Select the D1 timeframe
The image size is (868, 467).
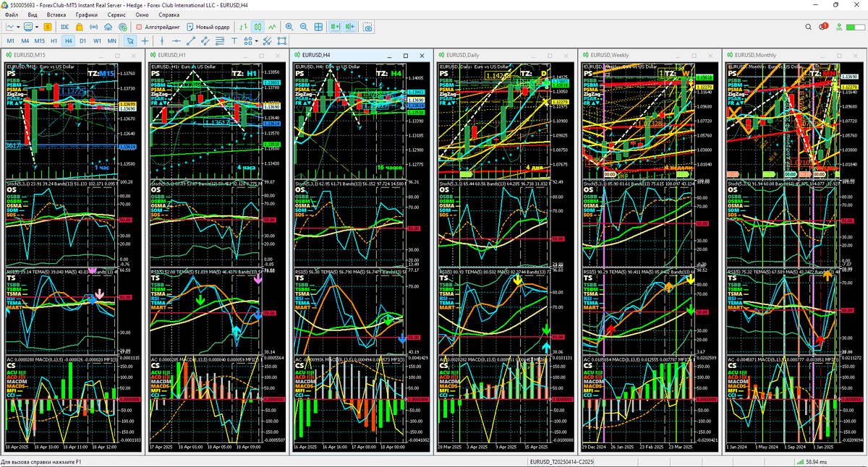83,41
